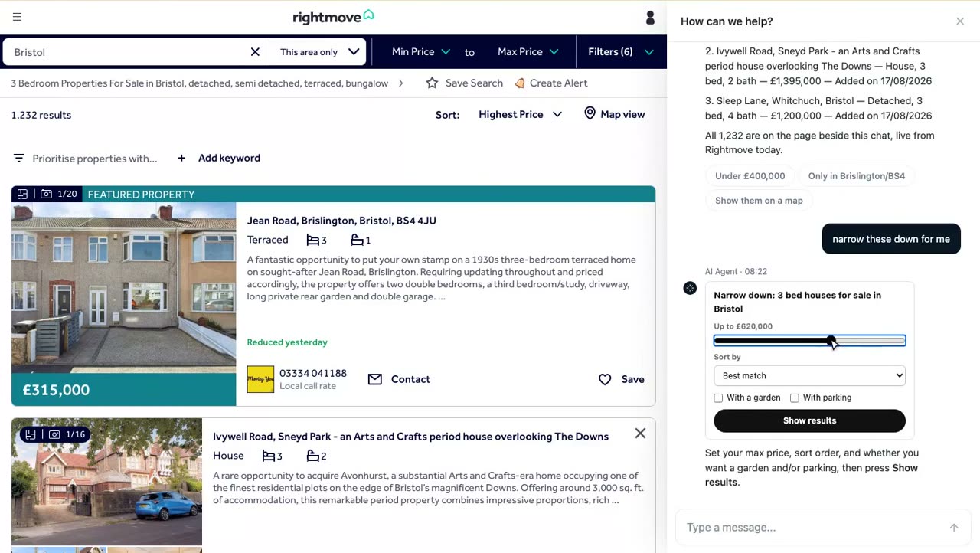Click the Save Search star icon
Screen dimensions: 980x553
click(x=433, y=83)
